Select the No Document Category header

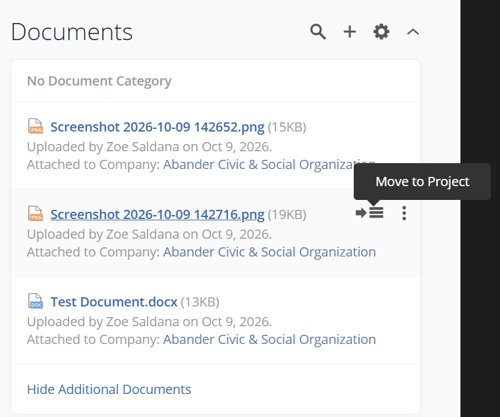tap(99, 81)
